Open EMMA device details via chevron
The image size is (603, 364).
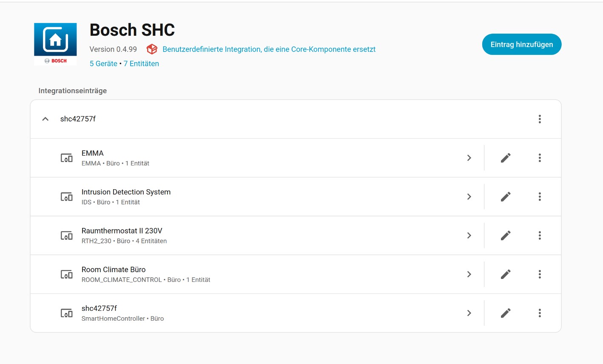pyautogui.click(x=469, y=158)
